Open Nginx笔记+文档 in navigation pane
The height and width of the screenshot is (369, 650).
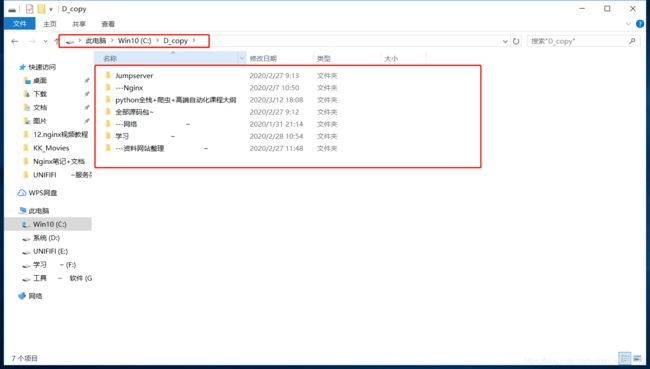coord(58,161)
